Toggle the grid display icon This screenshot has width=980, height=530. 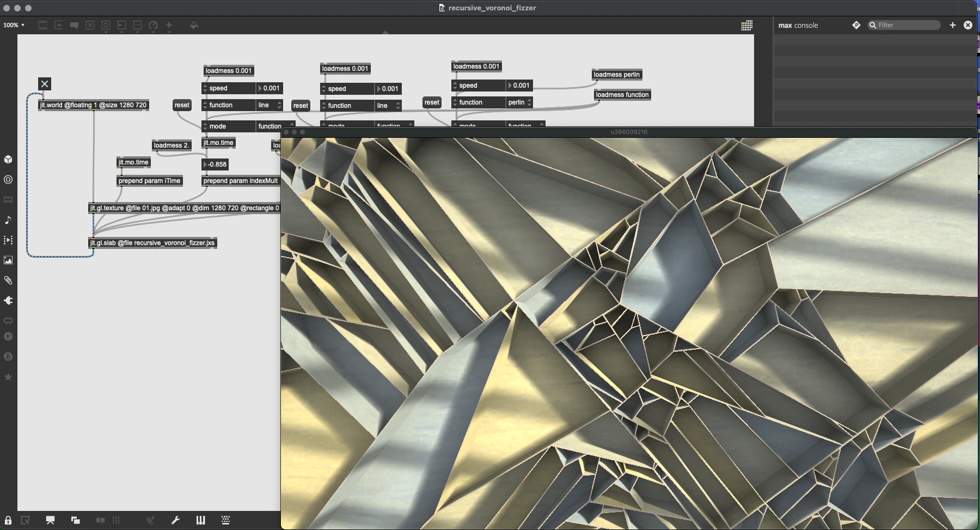coord(116,520)
